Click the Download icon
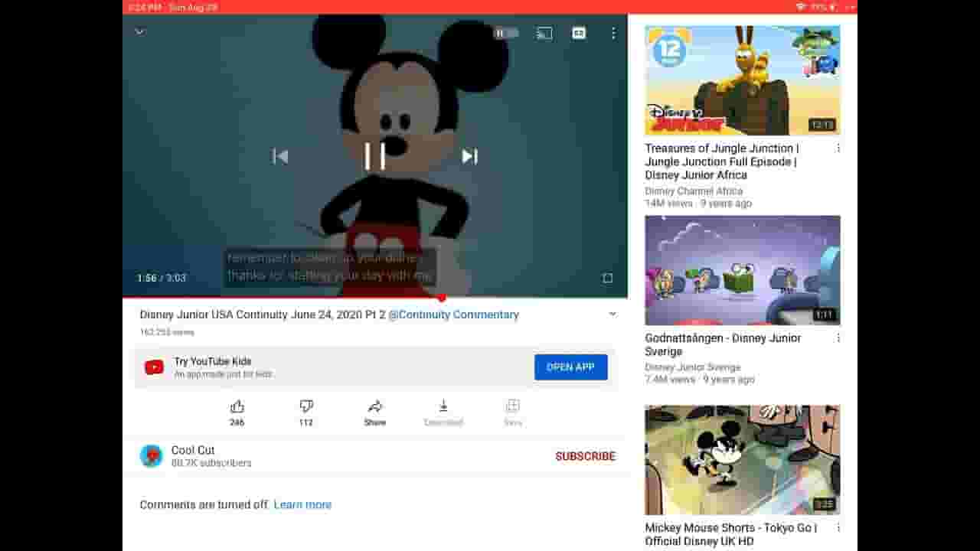Image resolution: width=980 pixels, height=551 pixels. (443, 406)
